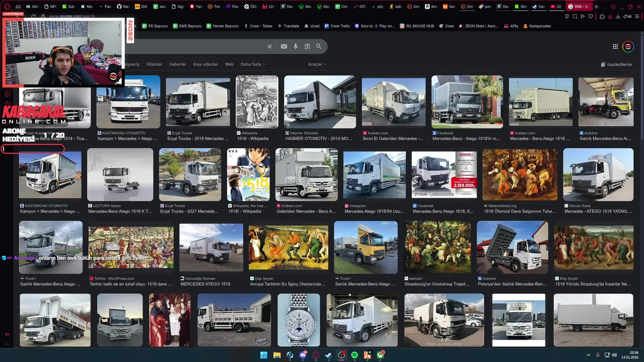Screen dimensions: 644x362
Task: Add a new browser tab
Action: 596,7
